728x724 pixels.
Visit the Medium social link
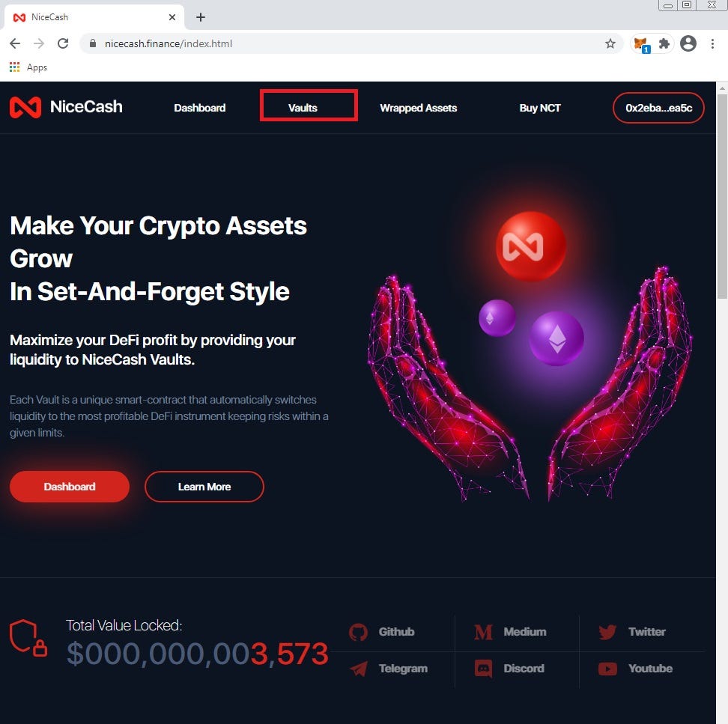[x=510, y=632]
